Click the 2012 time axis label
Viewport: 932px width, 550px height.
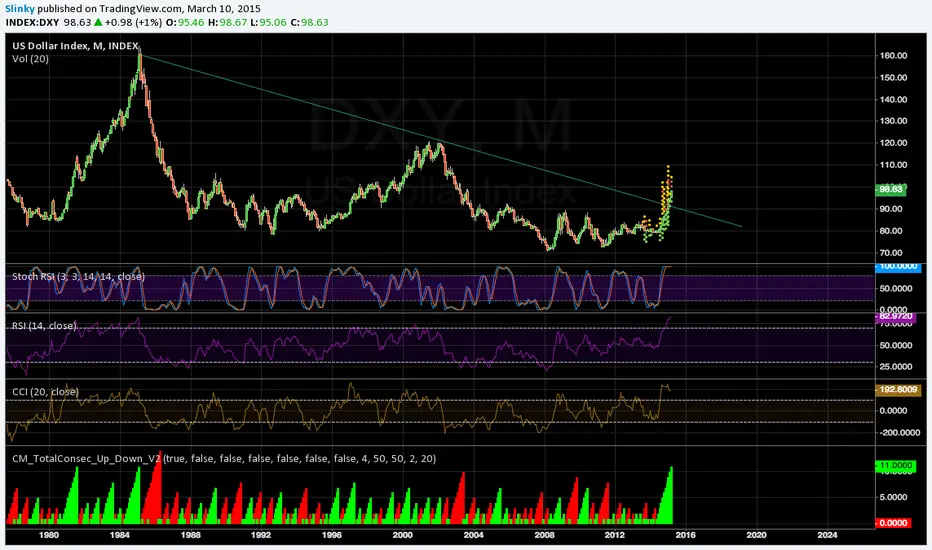pyautogui.click(x=615, y=535)
